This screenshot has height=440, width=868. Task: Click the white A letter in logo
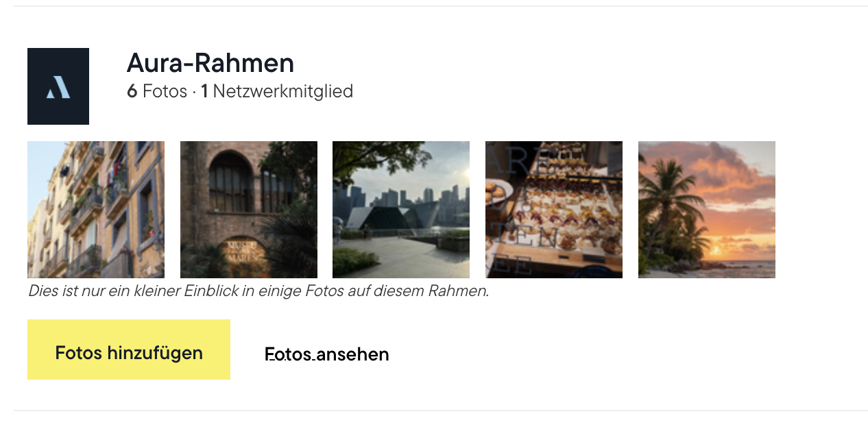click(x=59, y=88)
